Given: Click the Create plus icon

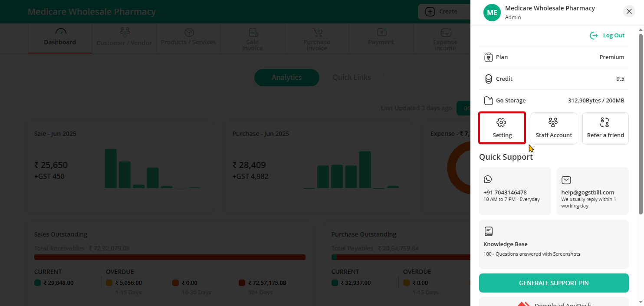Looking at the screenshot, I should coord(430,12).
